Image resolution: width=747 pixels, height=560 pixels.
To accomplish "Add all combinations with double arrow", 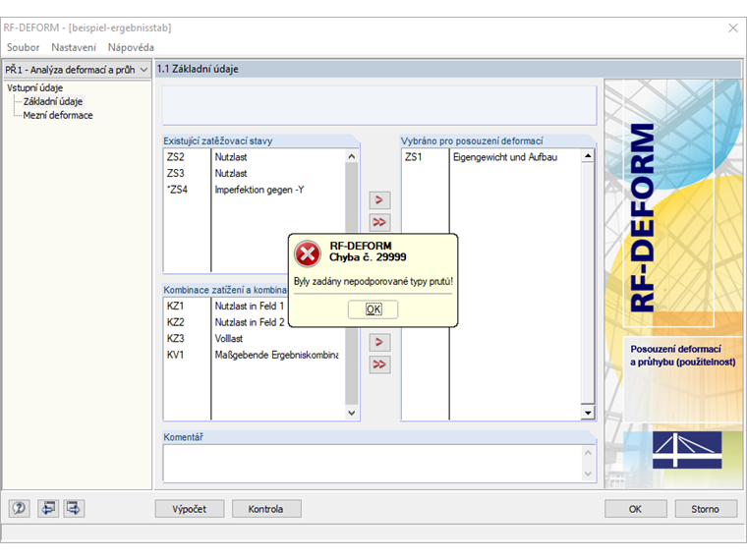I will coord(379,364).
